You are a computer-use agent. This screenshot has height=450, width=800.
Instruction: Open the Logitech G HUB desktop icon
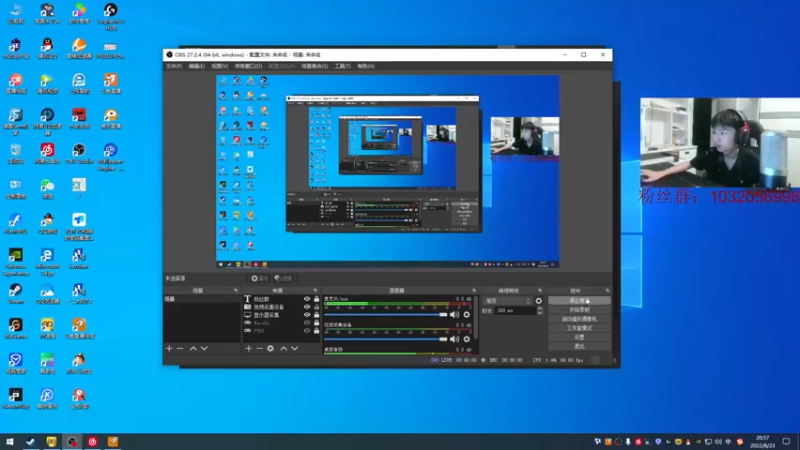[x=110, y=14]
